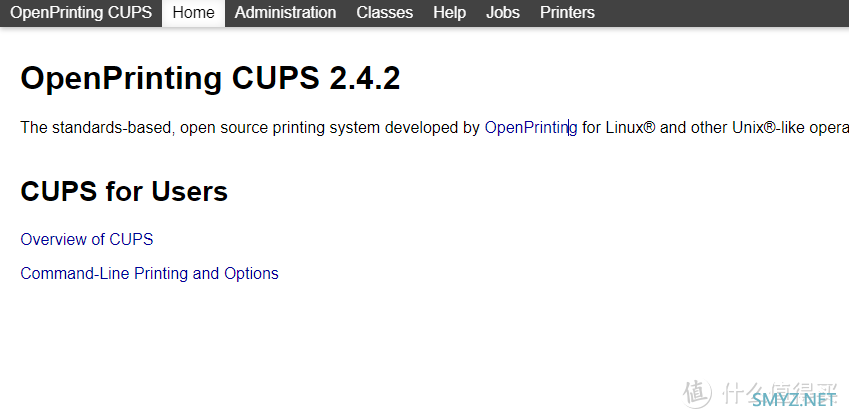
Task: Open the Printers page
Action: pyautogui.click(x=567, y=12)
